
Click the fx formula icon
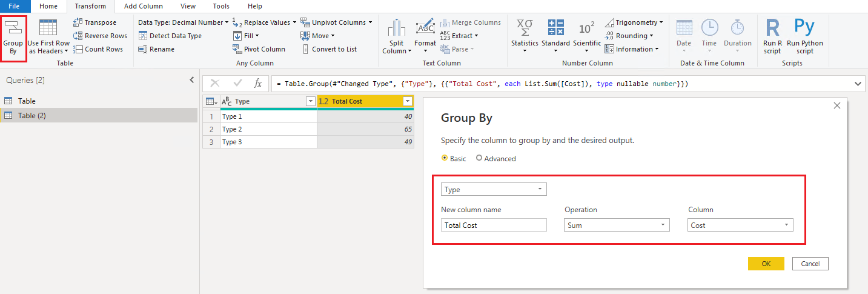click(x=257, y=84)
